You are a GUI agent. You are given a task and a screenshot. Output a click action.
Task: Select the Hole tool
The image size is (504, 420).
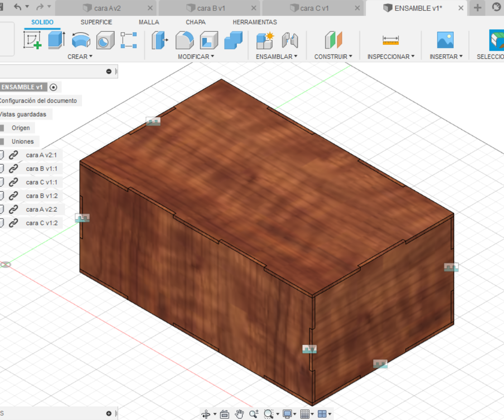pyautogui.click(x=105, y=40)
